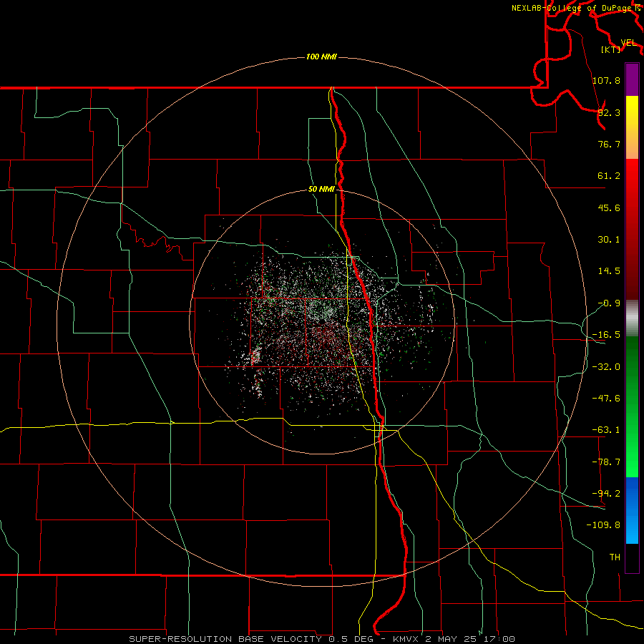Click the 50 NMI range ring label
Viewport: 644px width, 644px height.
(321, 189)
